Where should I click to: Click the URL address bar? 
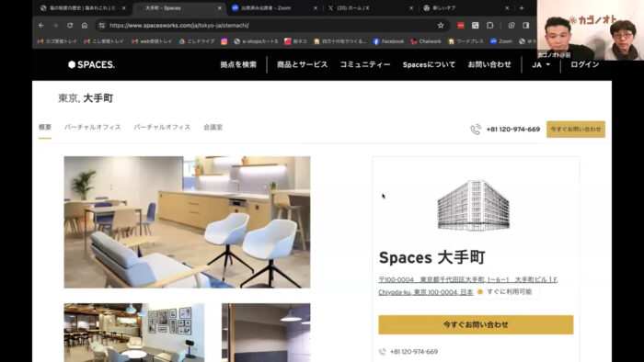pos(271,26)
